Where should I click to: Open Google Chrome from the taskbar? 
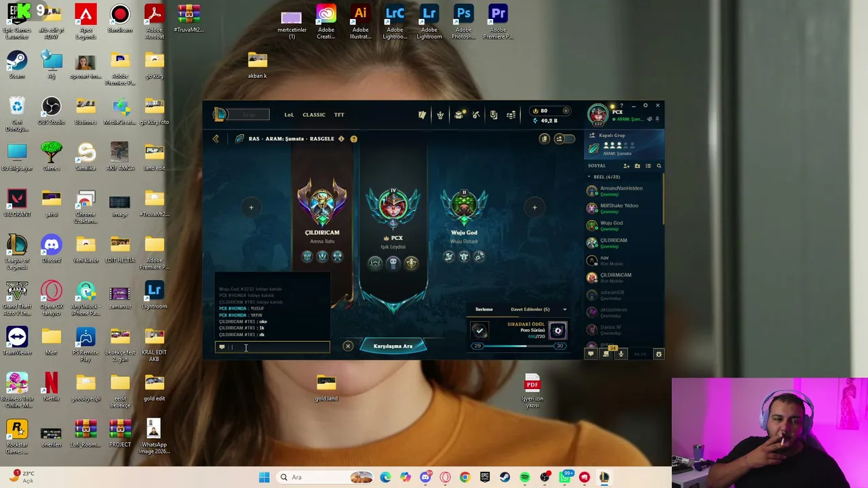(x=465, y=477)
